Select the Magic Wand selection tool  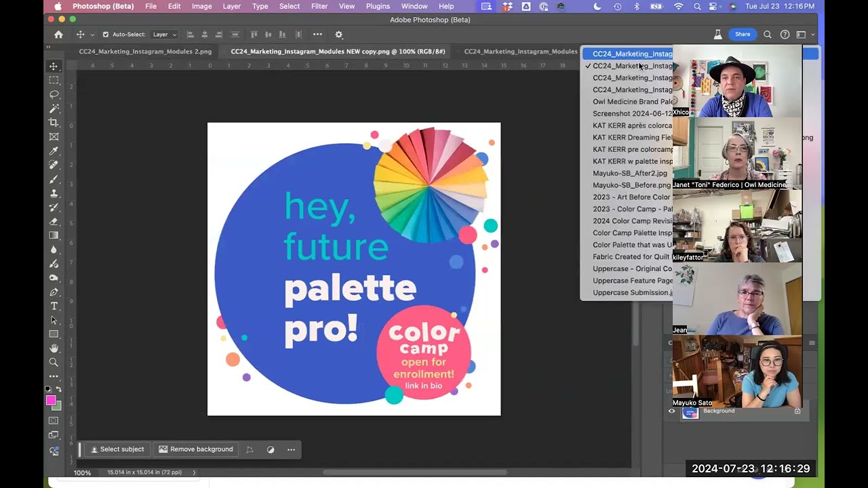pos(54,108)
